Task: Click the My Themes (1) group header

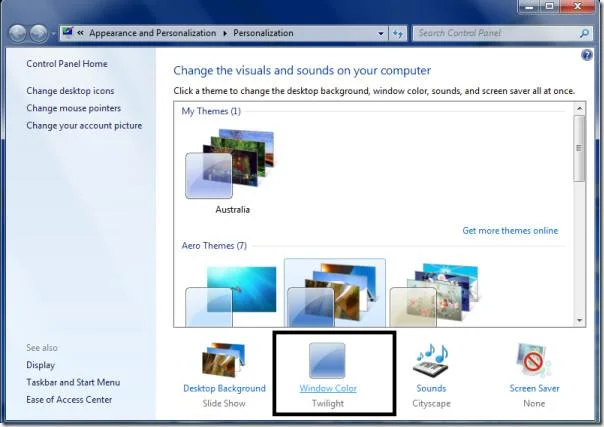Action: pyautogui.click(x=211, y=111)
